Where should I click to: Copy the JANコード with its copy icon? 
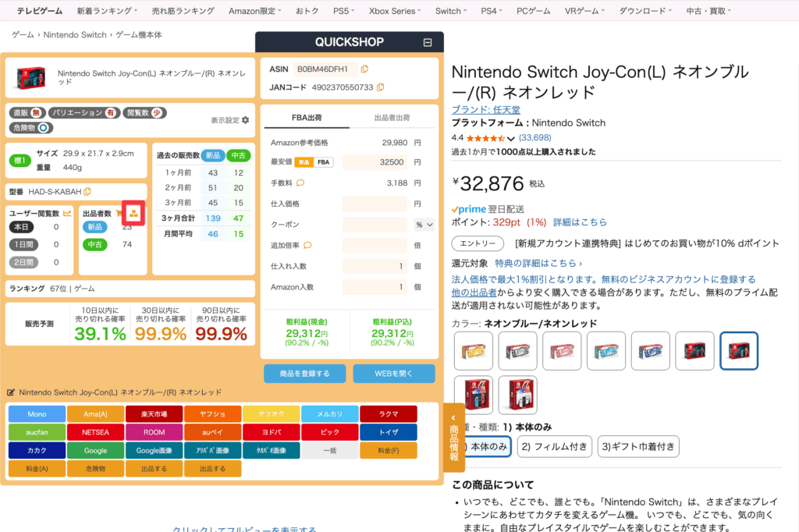380,87
